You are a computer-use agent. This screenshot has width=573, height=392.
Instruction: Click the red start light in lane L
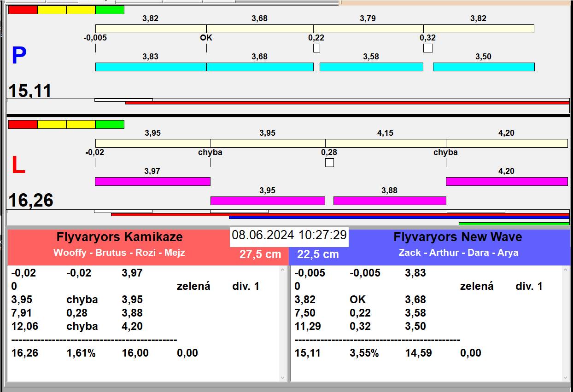pos(23,124)
